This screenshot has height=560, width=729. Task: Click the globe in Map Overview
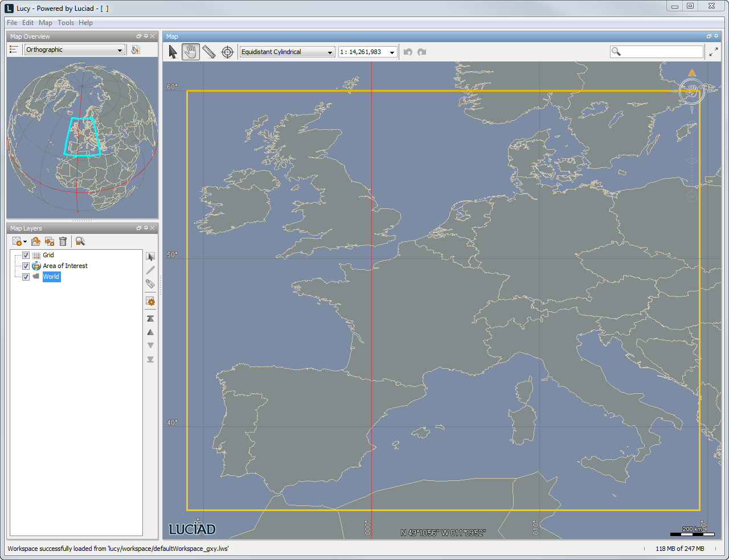(x=82, y=137)
